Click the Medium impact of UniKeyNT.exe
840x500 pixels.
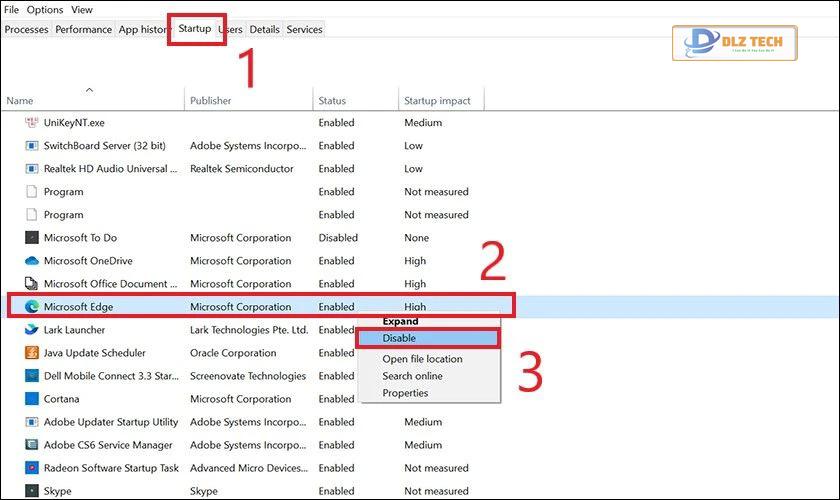[423, 123]
